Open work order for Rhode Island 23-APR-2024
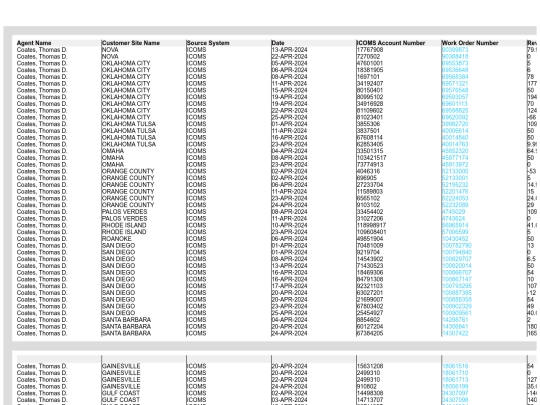Image resolution: width=540 pixels, height=405 pixels. coord(455,232)
